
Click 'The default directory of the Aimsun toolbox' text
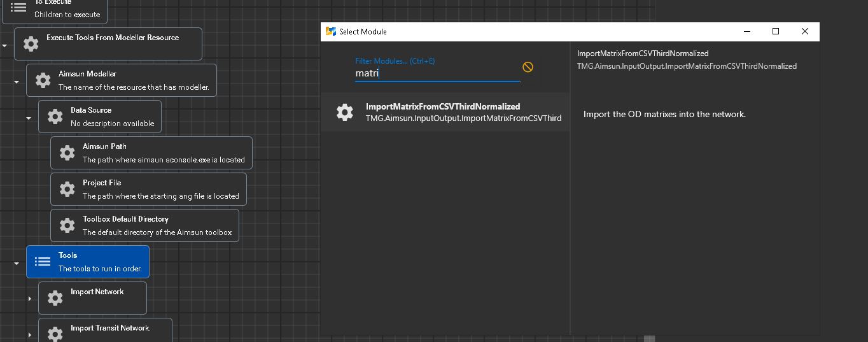click(157, 232)
